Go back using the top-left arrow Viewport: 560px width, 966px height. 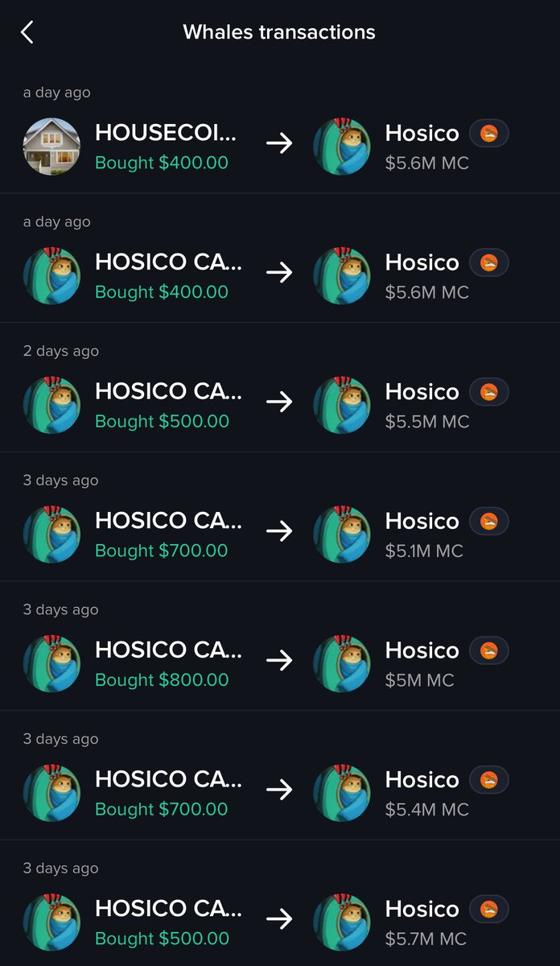click(x=27, y=32)
